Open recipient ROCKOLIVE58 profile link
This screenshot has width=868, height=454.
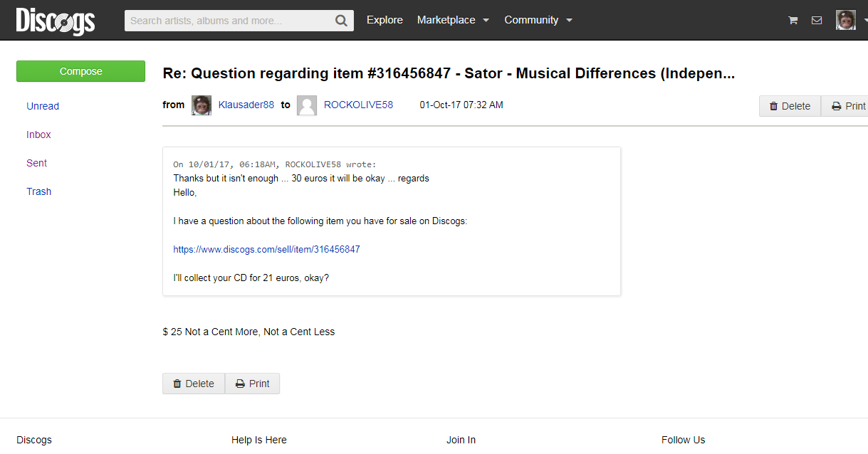[x=358, y=105]
